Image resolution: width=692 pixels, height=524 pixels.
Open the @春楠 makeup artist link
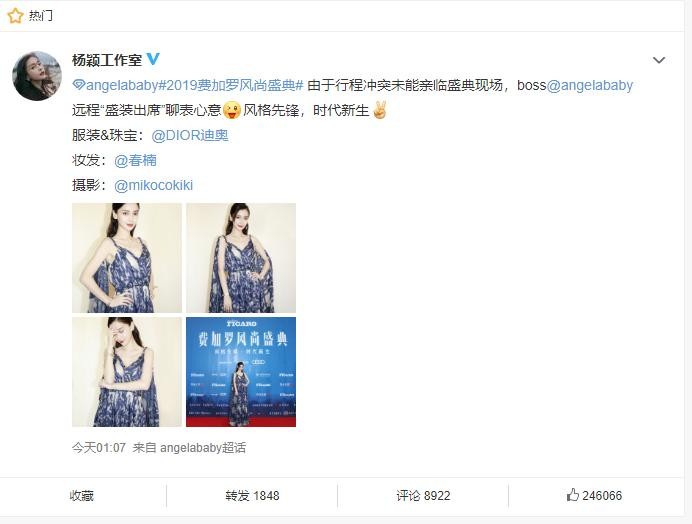(135, 160)
